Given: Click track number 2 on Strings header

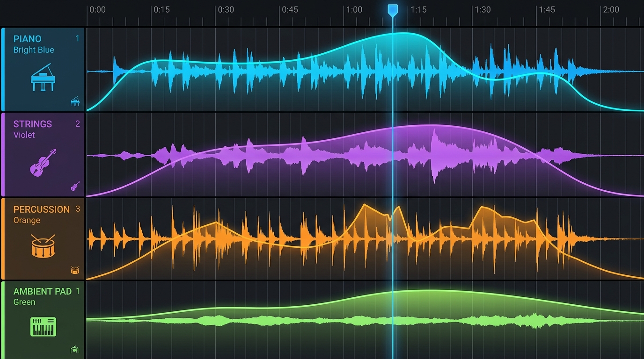Looking at the screenshot, I should (78, 124).
